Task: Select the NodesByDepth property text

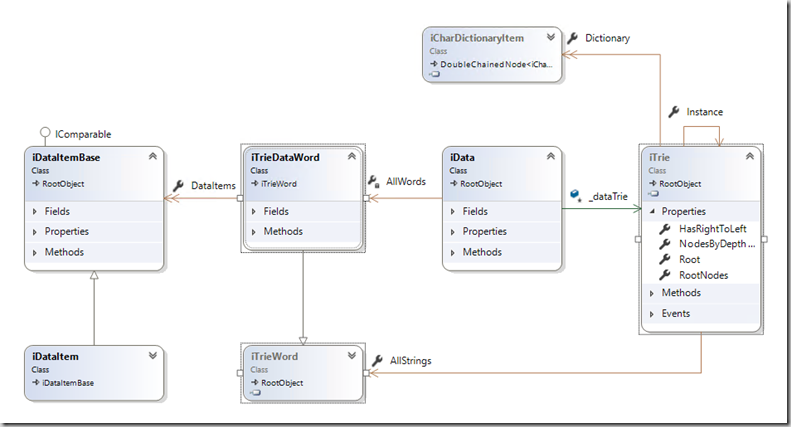Action: click(717, 244)
